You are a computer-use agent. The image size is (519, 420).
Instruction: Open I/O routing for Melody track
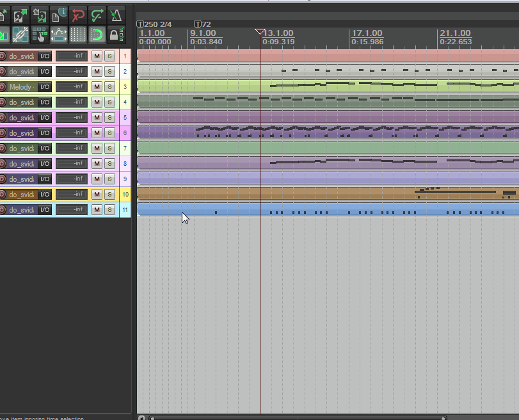click(45, 87)
